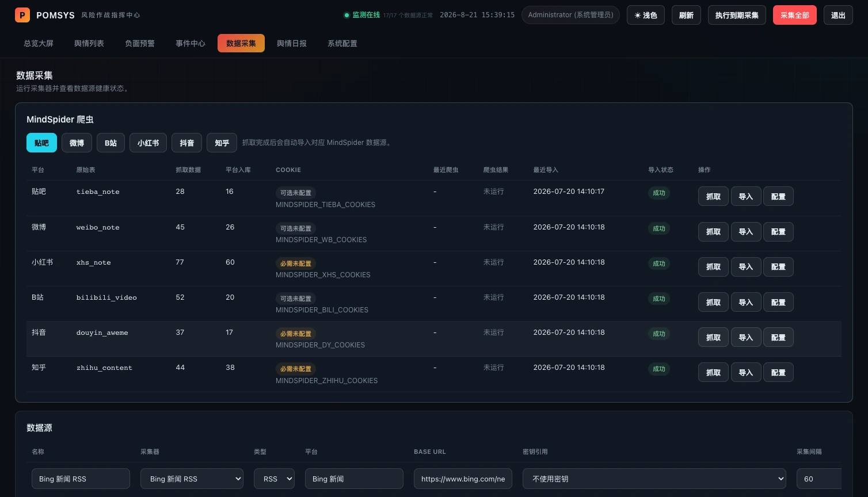Click the 刷新 refresh button
Viewport: 868px width, 497px height.
point(686,15)
